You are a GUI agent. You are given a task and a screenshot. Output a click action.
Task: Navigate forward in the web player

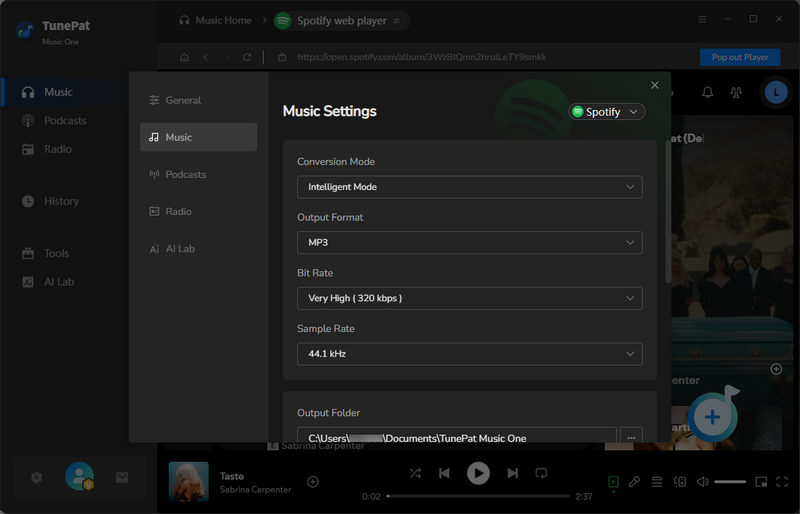tap(227, 57)
